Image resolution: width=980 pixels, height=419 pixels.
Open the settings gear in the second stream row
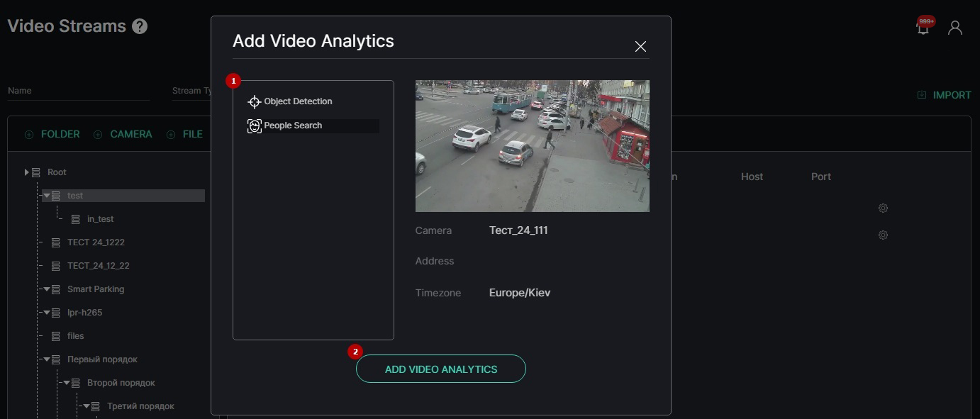[x=883, y=235]
